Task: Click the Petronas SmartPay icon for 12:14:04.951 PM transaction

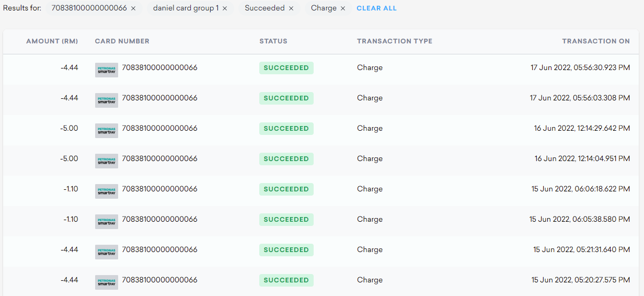Action: point(107,161)
